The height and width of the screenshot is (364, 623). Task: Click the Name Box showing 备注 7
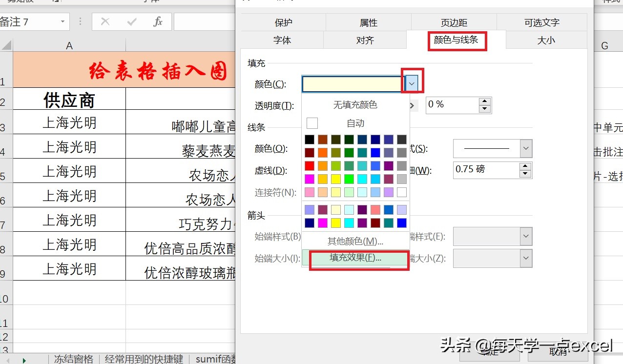28,22
